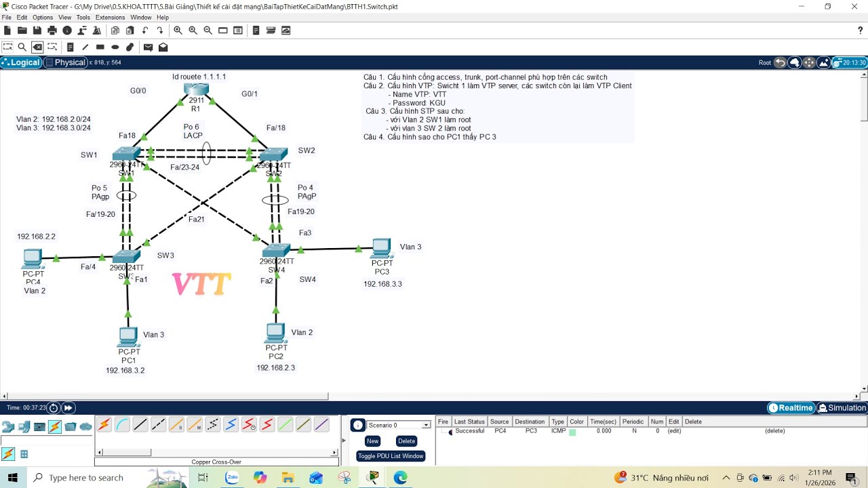
Task: Create a new file from the toolbar
Action: pos(7,30)
